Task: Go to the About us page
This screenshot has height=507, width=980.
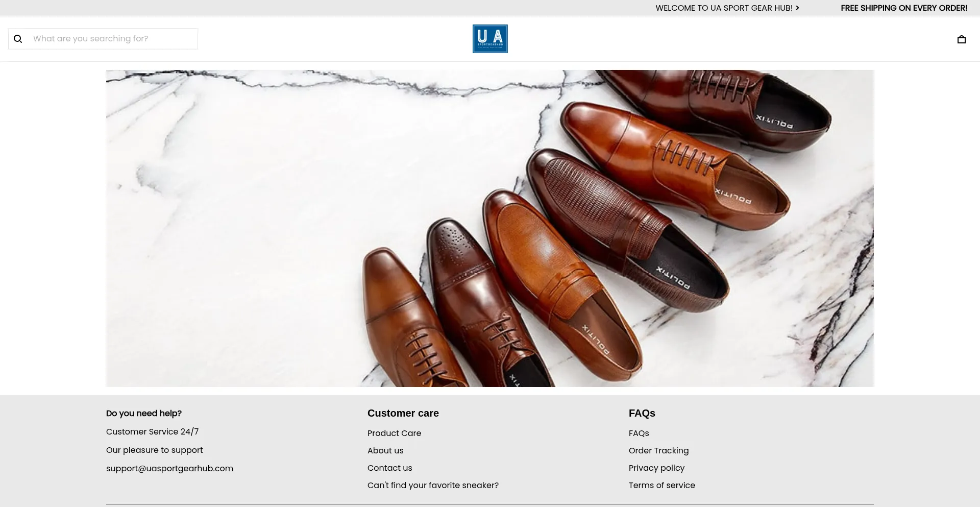Action: point(385,450)
